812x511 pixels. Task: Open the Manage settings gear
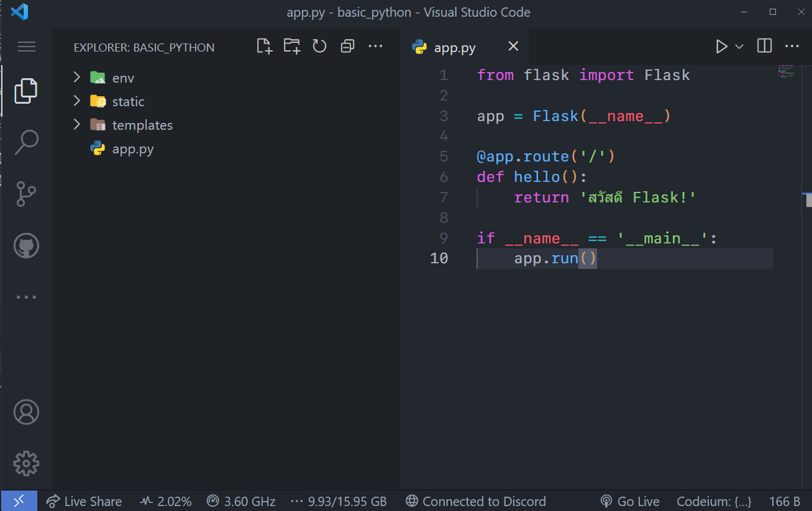[x=26, y=464]
